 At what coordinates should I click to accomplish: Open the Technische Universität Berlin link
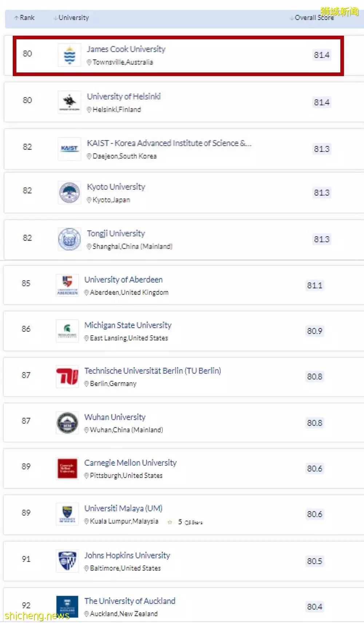pyautogui.click(x=153, y=371)
